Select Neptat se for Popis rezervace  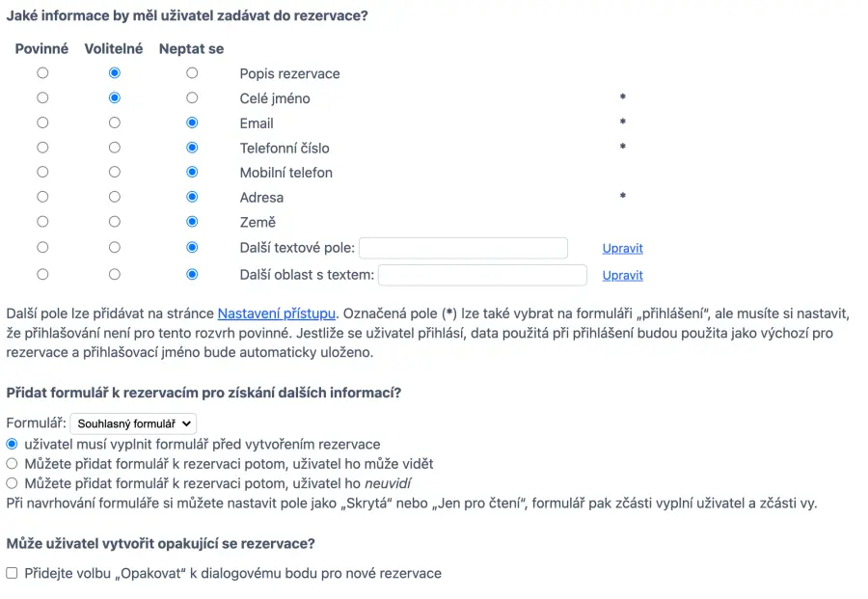[192, 73]
